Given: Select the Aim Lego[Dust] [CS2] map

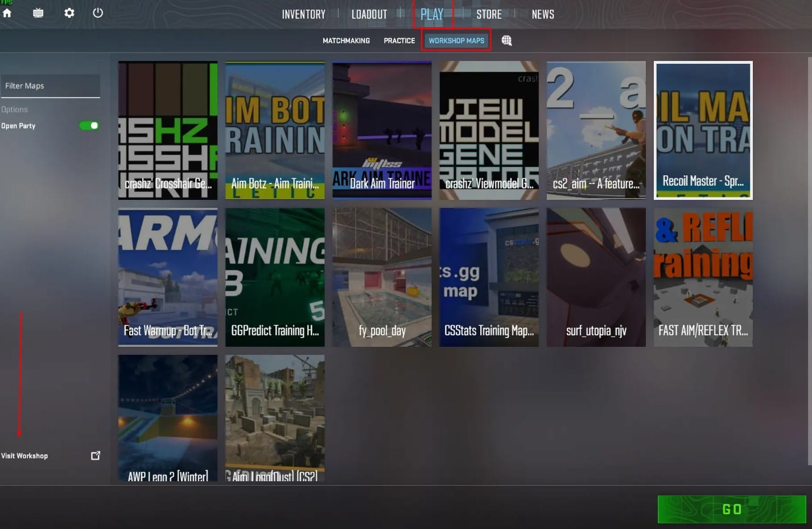Looking at the screenshot, I should 275,419.
